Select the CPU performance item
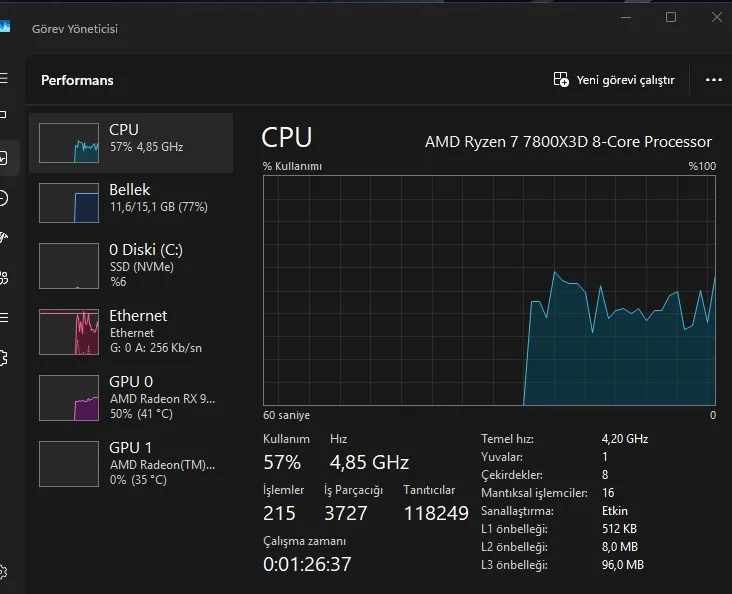 pos(131,142)
